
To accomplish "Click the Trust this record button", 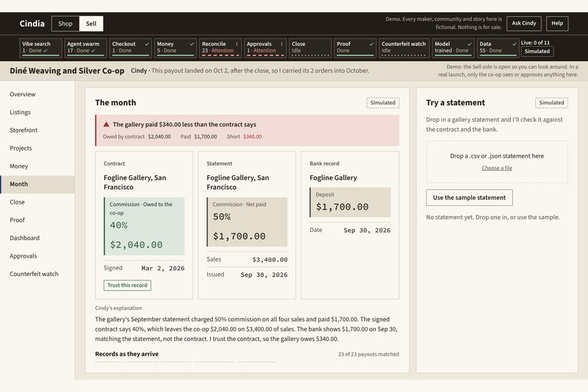I will pos(127,285).
